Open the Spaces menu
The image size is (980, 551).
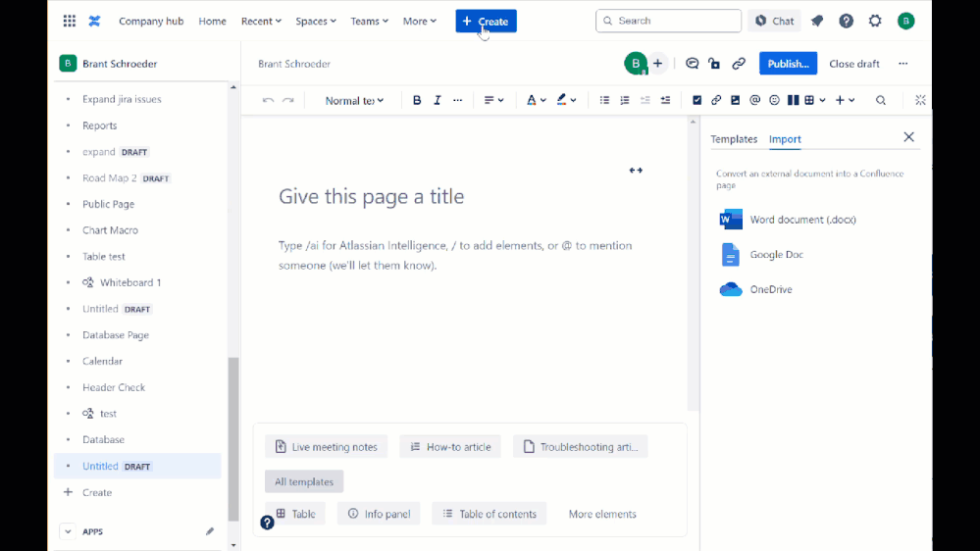pyautogui.click(x=316, y=21)
